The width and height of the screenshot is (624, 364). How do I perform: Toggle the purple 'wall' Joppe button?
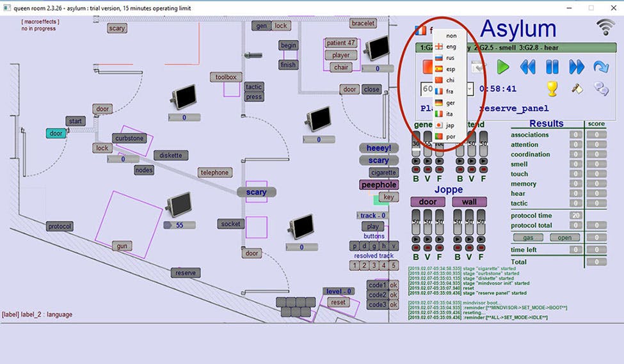469,202
